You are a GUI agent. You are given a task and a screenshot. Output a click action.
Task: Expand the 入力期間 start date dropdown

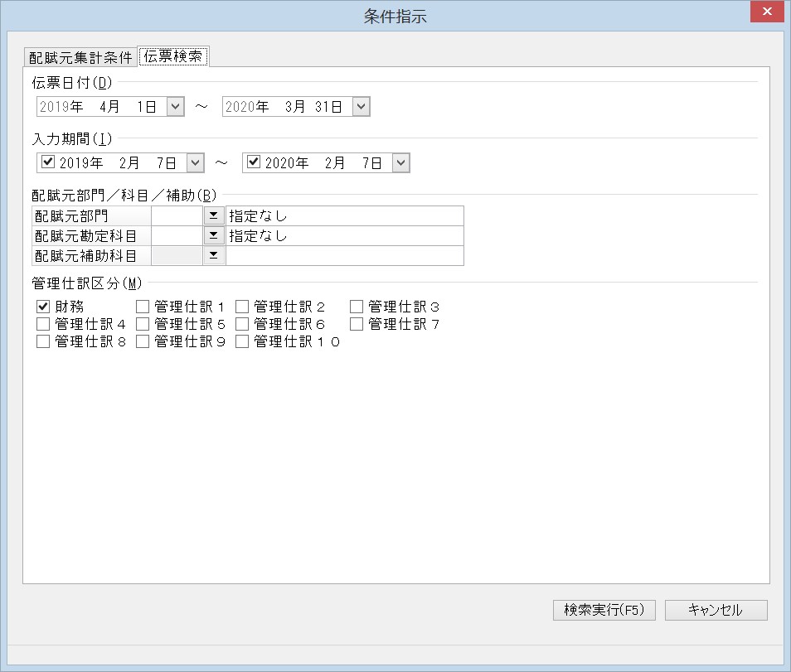pos(195,163)
